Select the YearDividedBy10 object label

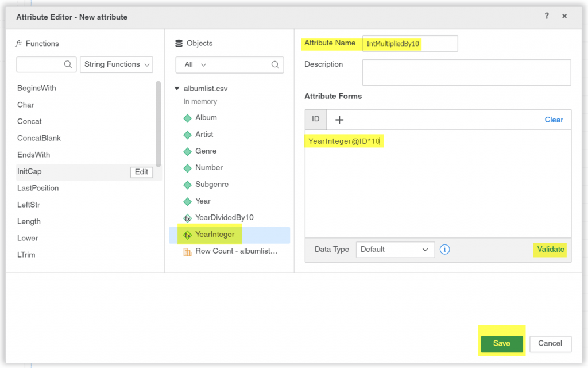click(225, 217)
